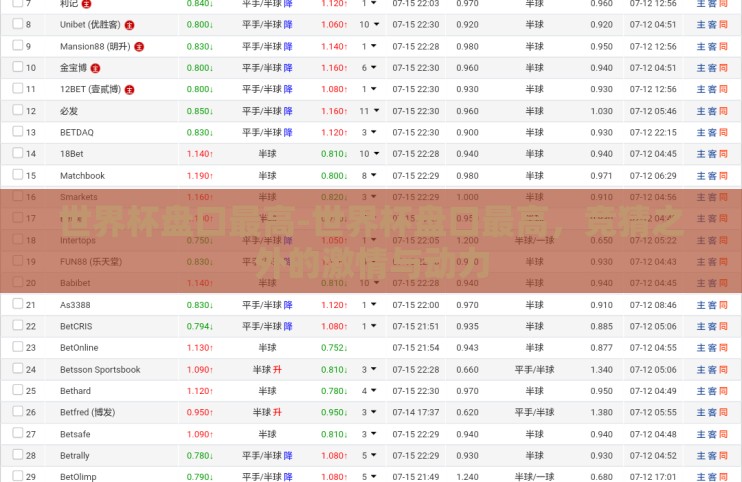
Task: Click the 1.190 odds in Matchbook row
Action: point(200,175)
